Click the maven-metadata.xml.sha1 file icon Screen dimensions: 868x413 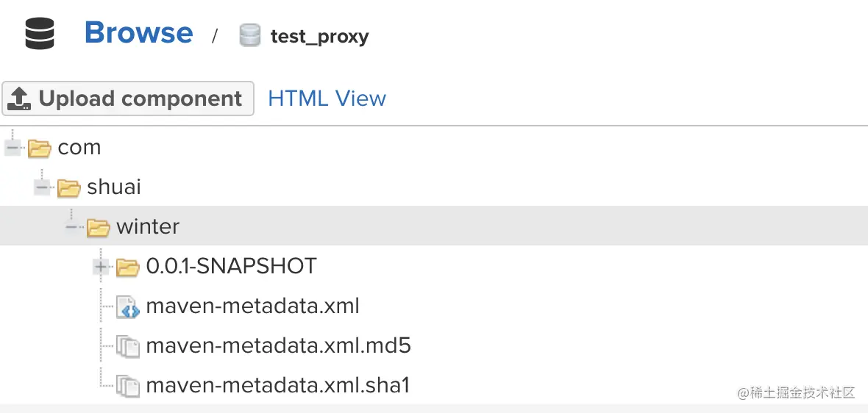click(x=128, y=385)
